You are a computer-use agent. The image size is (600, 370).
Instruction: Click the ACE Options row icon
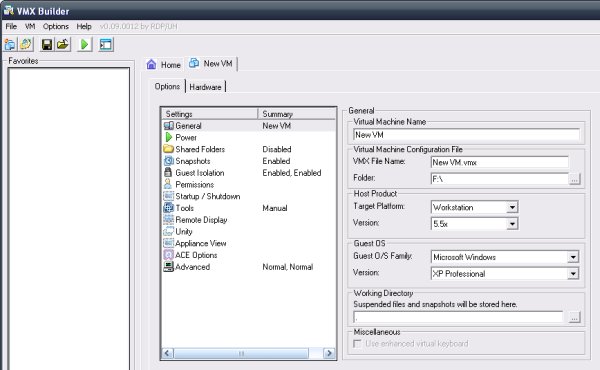tap(168, 255)
